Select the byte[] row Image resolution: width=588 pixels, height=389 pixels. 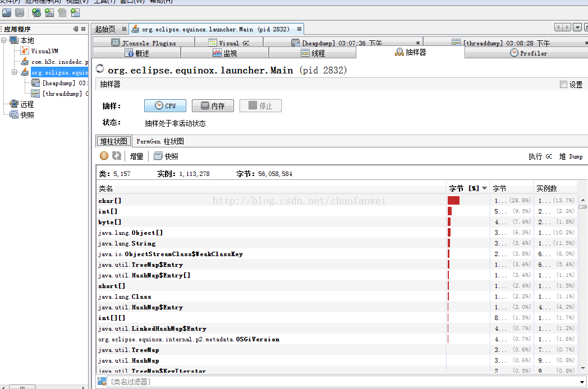(x=337, y=222)
